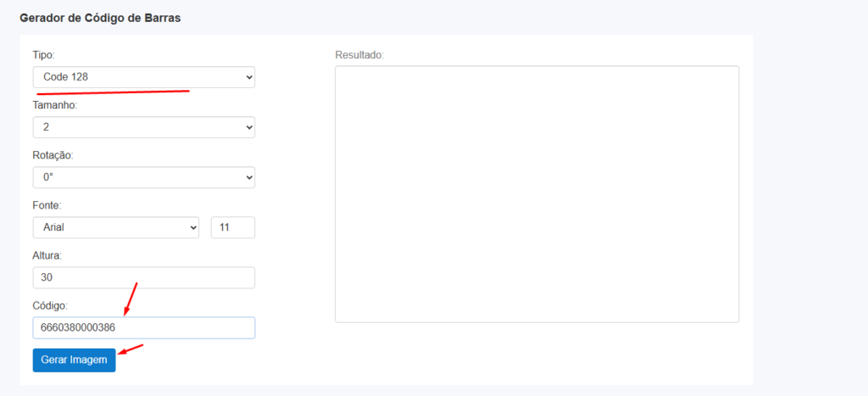Click the Tipo label
The height and width of the screenshot is (396, 868).
(43, 55)
